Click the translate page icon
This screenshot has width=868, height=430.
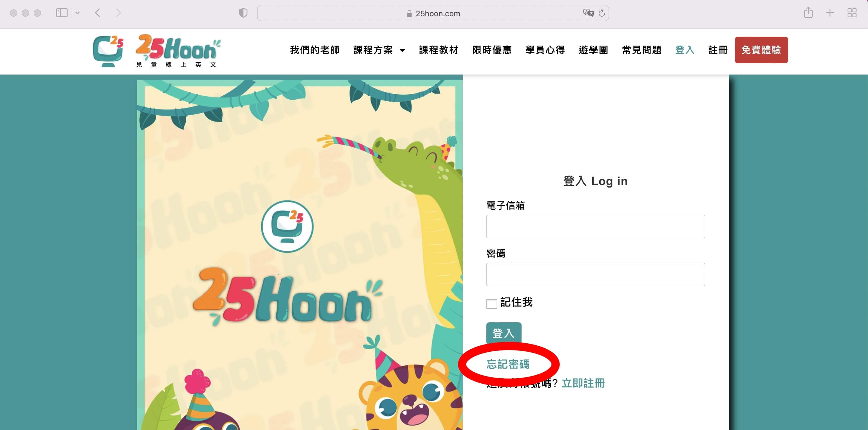click(x=588, y=13)
